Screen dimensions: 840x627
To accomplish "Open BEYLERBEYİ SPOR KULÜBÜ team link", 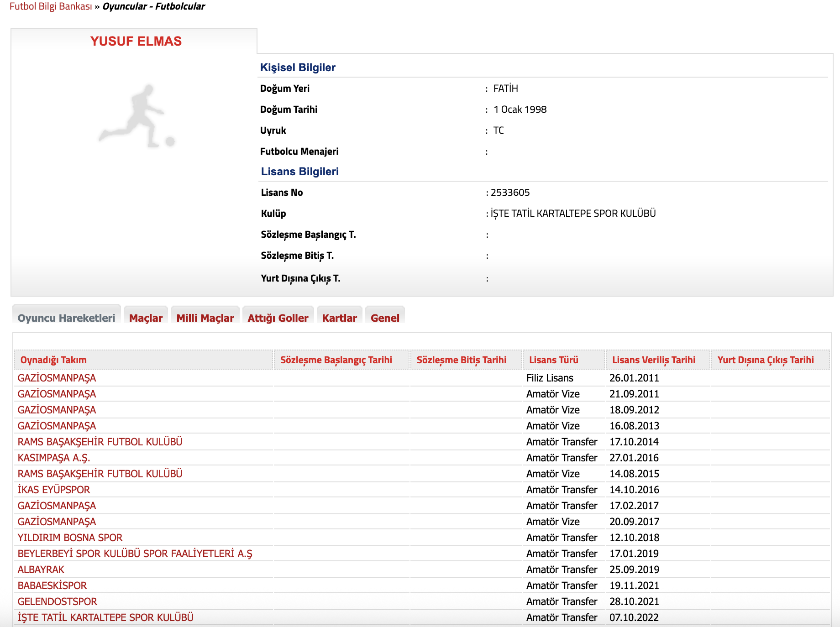I will coord(135,554).
